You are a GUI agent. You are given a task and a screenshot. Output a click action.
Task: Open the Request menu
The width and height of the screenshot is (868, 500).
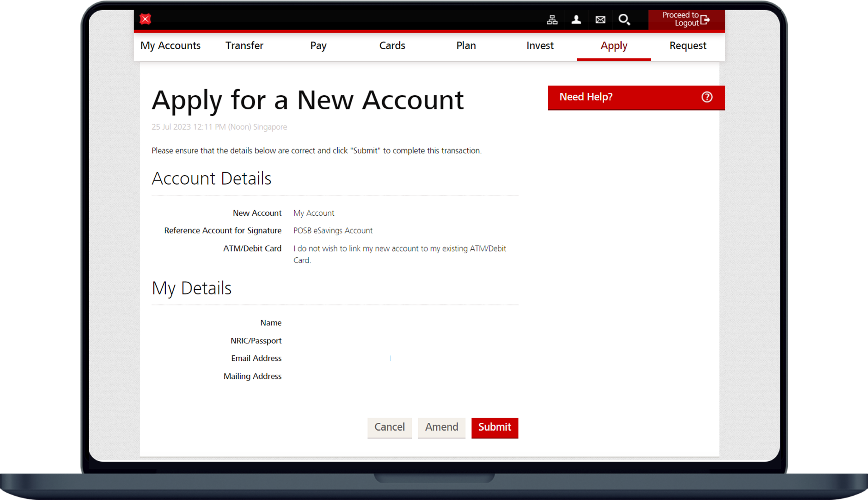click(688, 46)
